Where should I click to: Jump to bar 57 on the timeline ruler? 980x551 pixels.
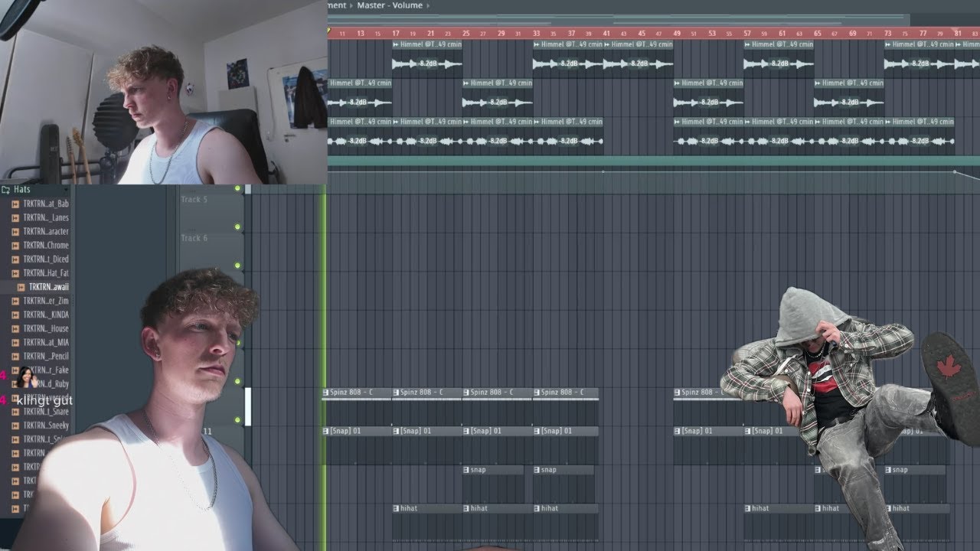coord(747,33)
